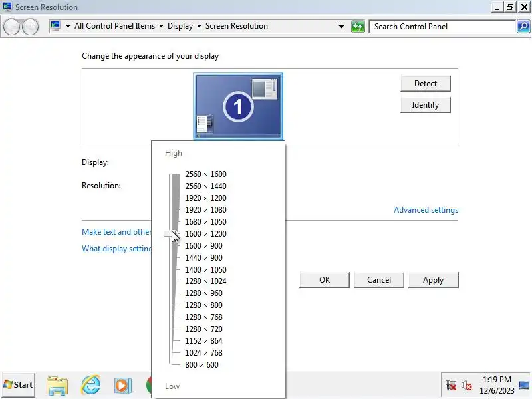The width and height of the screenshot is (532, 399).
Task: Select 1920 × 1080 resolution
Action: (205, 210)
